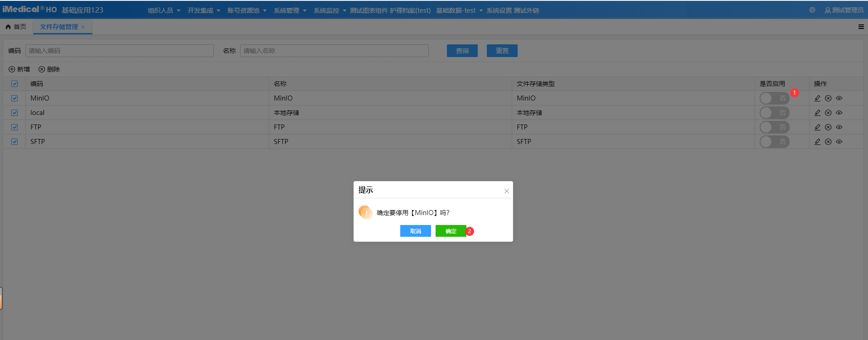Open the 护理档案(test) menu item
The width and height of the screenshot is (868, 340).
point(410,10)
